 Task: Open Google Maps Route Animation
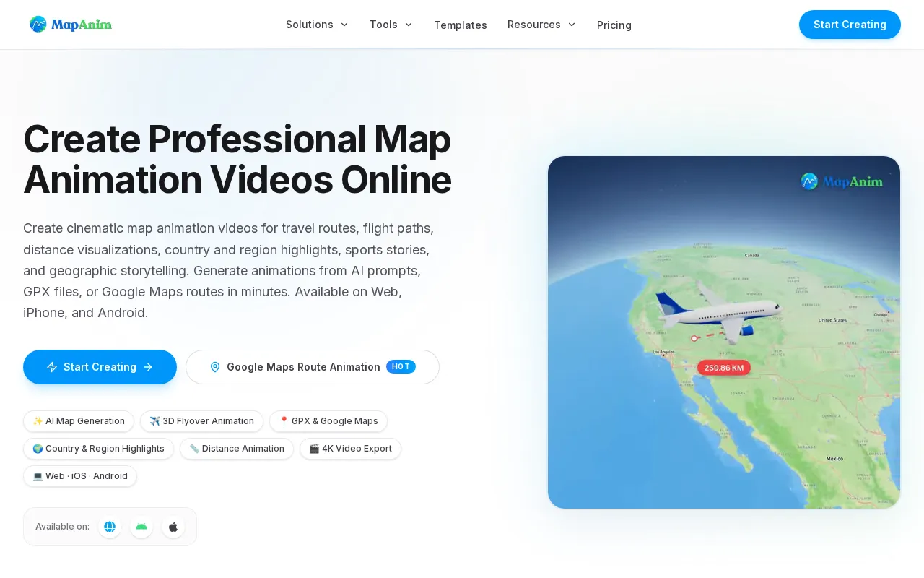point(313,367)
